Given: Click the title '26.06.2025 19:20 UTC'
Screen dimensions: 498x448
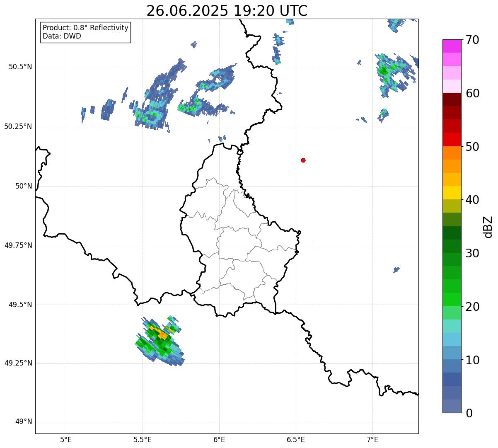Looking at the screenshot, I should pos(227,10).
